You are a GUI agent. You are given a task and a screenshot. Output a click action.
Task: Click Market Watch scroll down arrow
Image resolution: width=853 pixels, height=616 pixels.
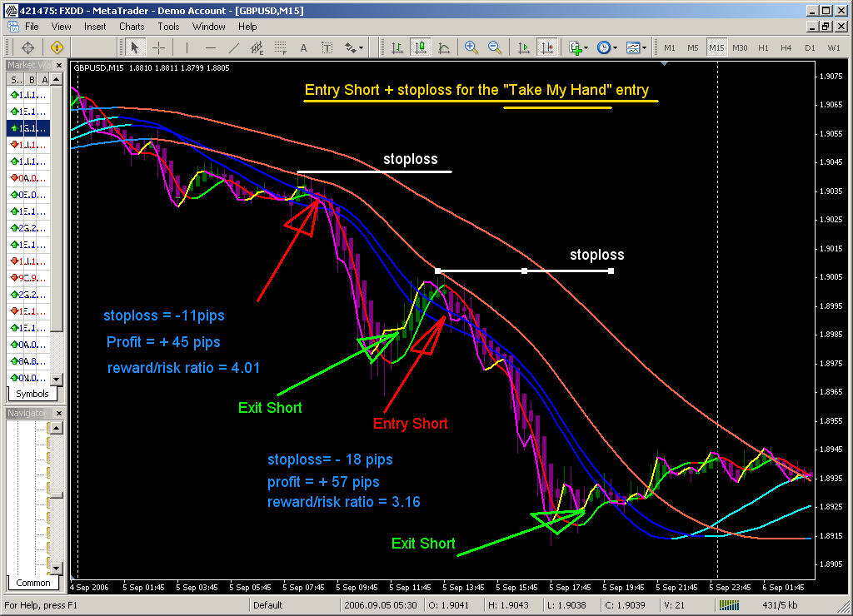coord(57,379)
